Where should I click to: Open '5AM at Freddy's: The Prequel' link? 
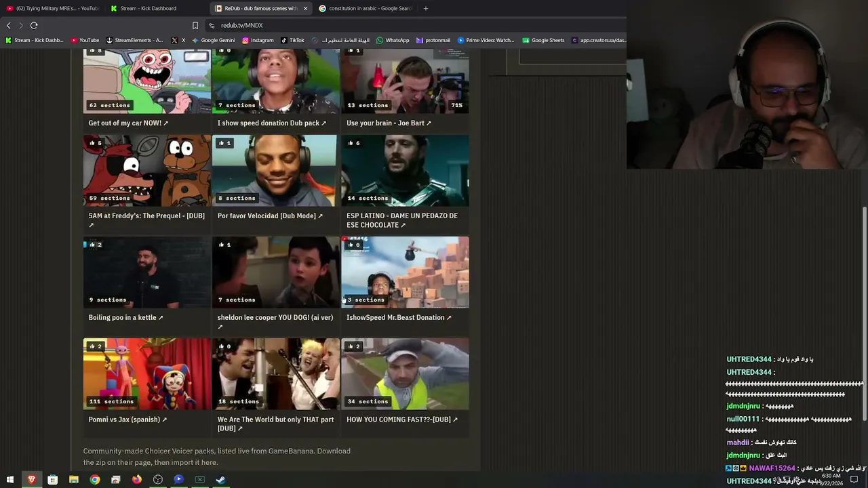[146, 220]
